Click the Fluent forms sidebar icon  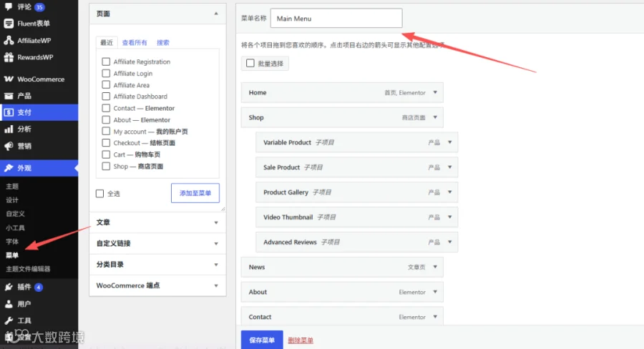[8, 24]
